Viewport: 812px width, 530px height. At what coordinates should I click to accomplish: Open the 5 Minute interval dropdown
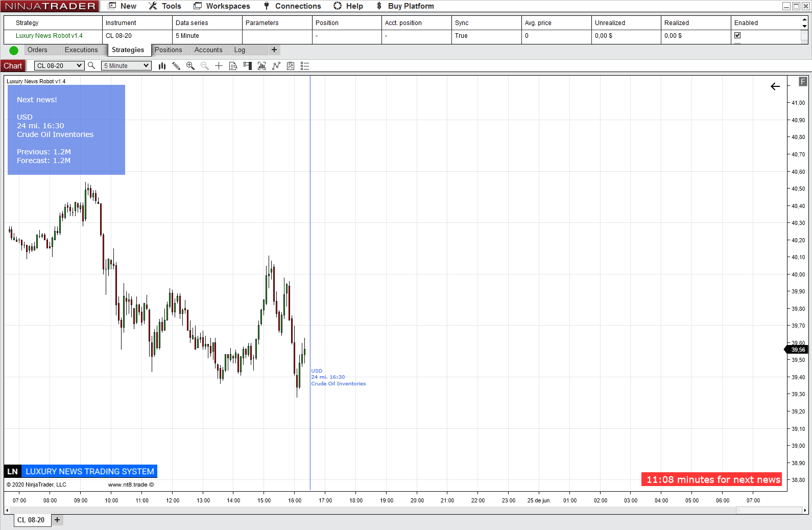126,65
